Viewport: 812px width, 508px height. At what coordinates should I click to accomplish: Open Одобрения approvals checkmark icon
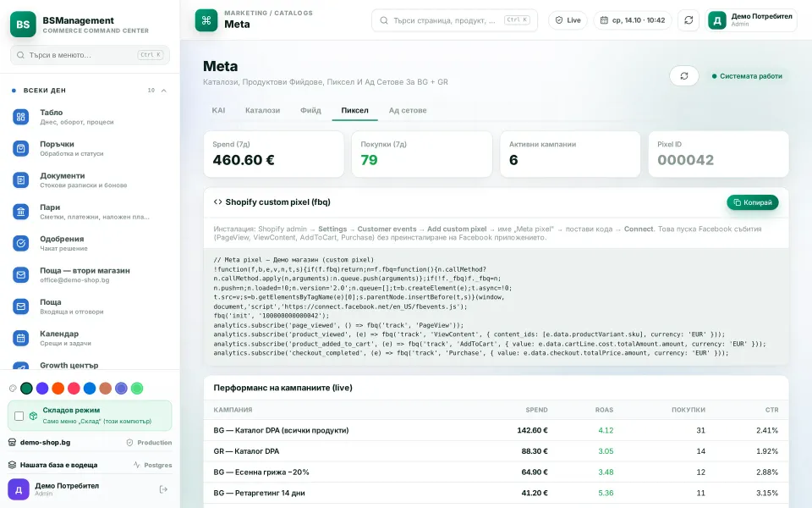point(20,243)
